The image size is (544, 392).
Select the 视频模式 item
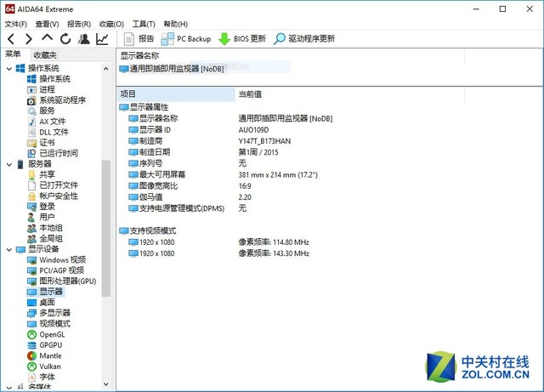(49, 324)
